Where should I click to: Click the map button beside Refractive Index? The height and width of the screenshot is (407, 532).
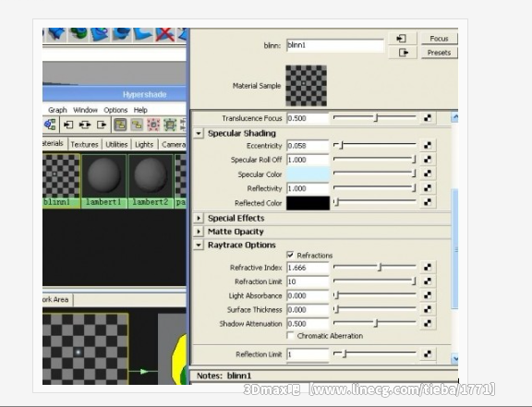(x=428, y=268)
